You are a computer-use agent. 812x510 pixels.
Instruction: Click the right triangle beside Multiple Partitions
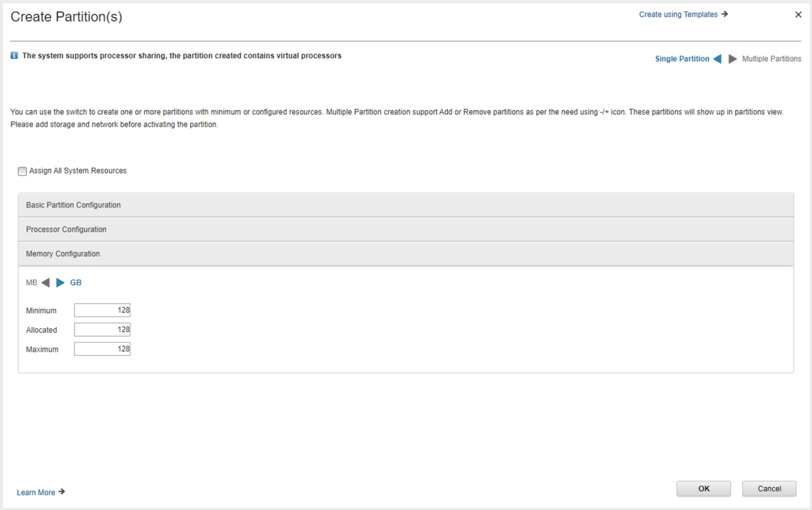click(732, 59)
